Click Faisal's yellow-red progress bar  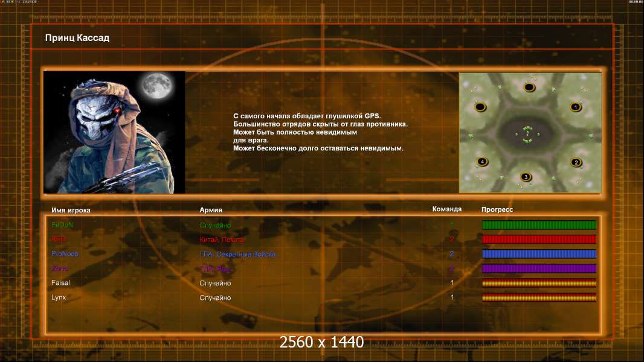click(539, 283)
